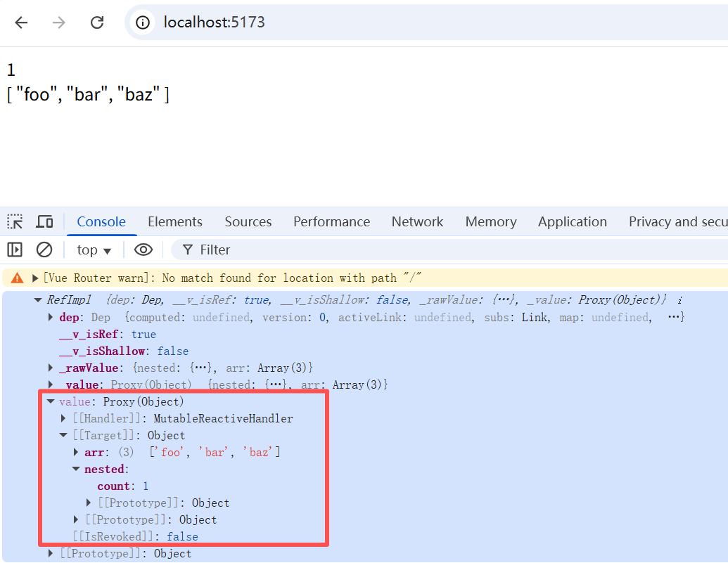Expand the dep: Dep property
Viewport: 728px width, 563px height.
pyautogui.click(x=51, y=318)
